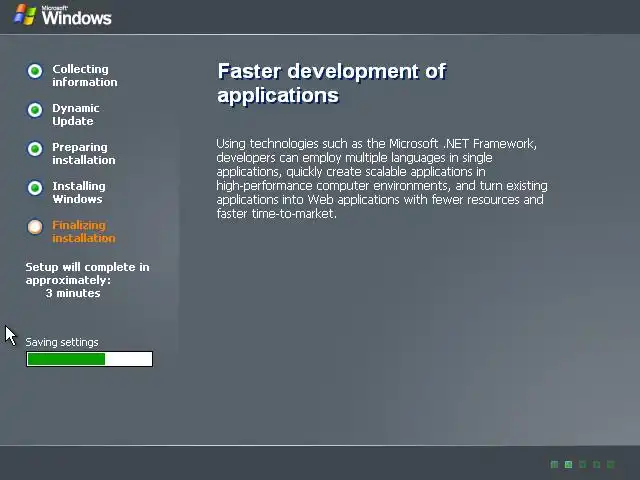Select the Collecting information step label
This screenshot has height=480, width=640.
(84, 76)
